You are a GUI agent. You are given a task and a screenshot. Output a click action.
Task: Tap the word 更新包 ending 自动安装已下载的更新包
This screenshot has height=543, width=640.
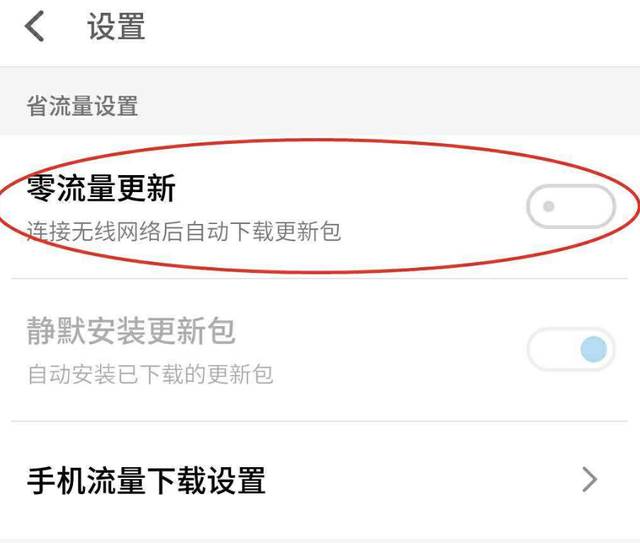[x=240, y=374]
